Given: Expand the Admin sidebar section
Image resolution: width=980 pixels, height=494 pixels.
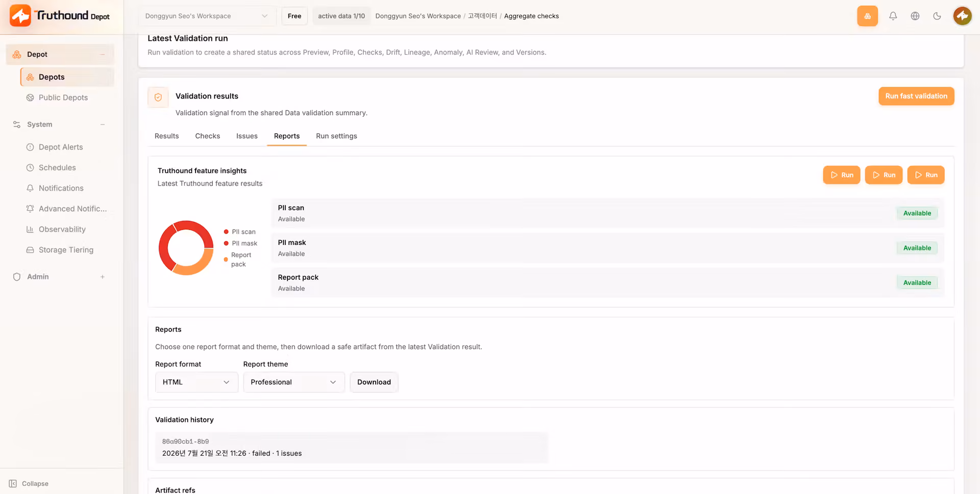Looking at the screenshot, I should point(103,277).
